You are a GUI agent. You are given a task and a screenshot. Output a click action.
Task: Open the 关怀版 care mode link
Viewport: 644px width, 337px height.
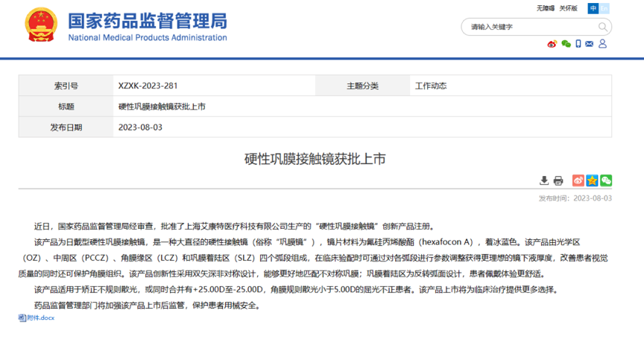(x=569, y=8)
